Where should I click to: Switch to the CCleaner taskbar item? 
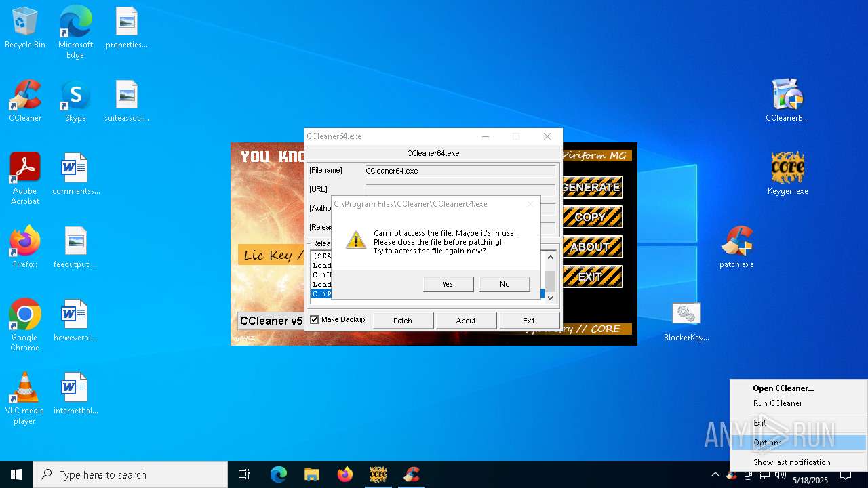[412, 474]
